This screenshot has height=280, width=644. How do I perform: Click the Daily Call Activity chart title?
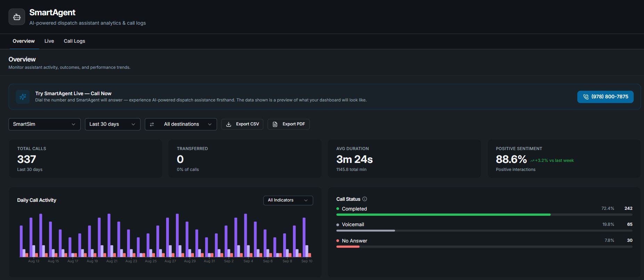coord(36,200)
